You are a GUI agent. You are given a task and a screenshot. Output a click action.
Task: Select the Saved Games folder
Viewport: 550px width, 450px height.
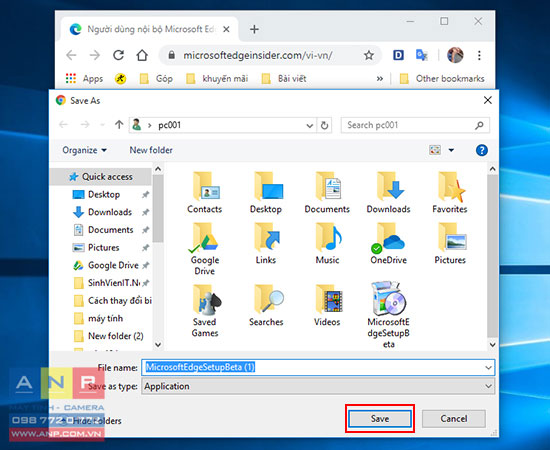click(x=204, y=310)
